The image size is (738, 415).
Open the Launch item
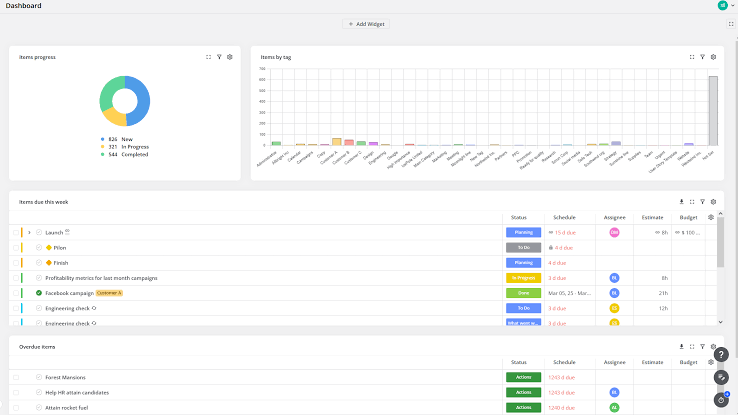54,232
